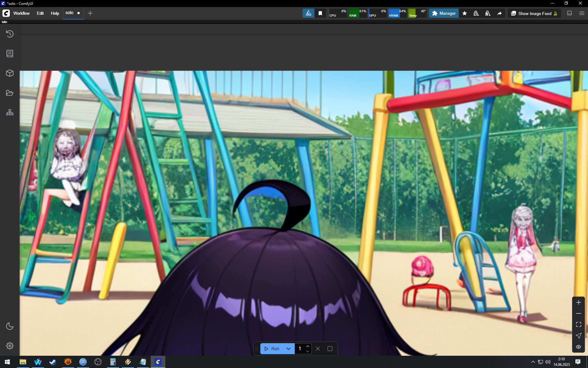Click the VRAM usage monitor
588x368 pixels.
pos(397,13)
